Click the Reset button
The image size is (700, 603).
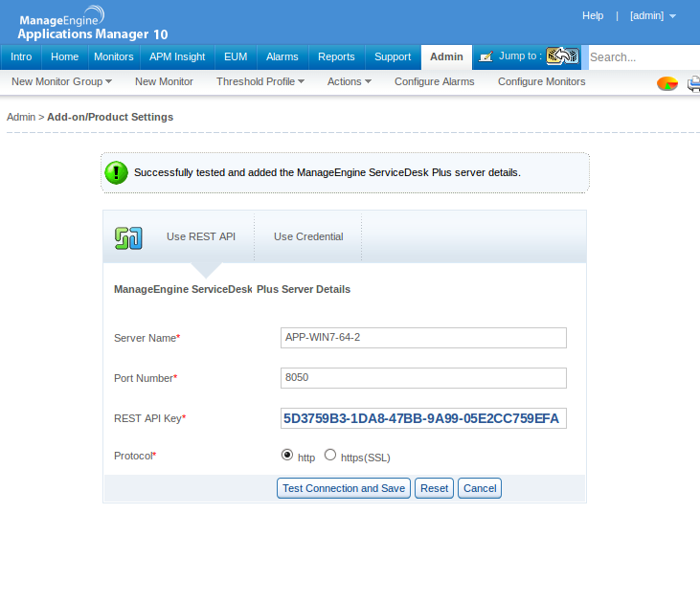click(435, 488)
